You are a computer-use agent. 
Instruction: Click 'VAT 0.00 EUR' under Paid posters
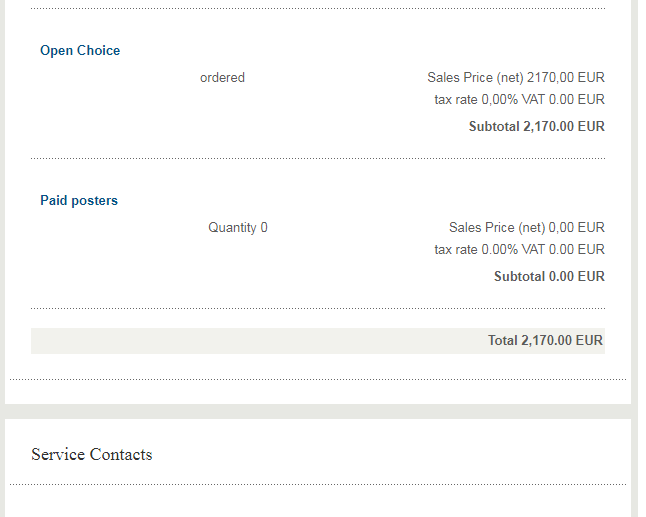563,249
